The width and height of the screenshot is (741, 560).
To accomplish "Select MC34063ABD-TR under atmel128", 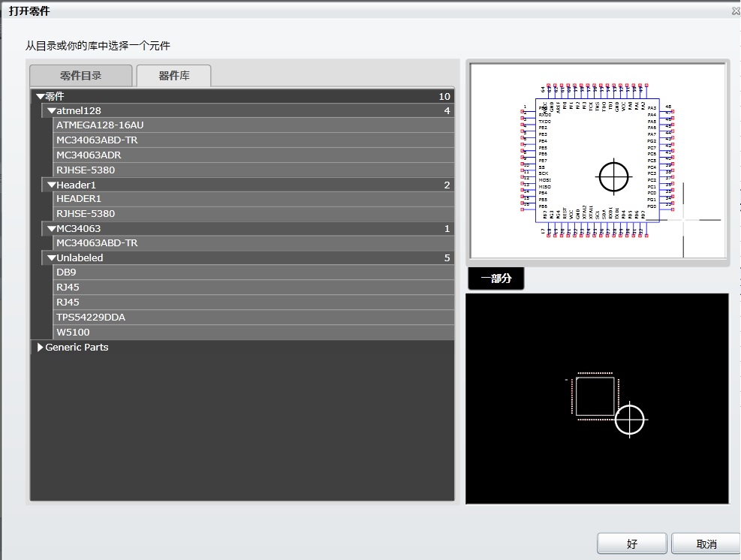I will 254,140.
